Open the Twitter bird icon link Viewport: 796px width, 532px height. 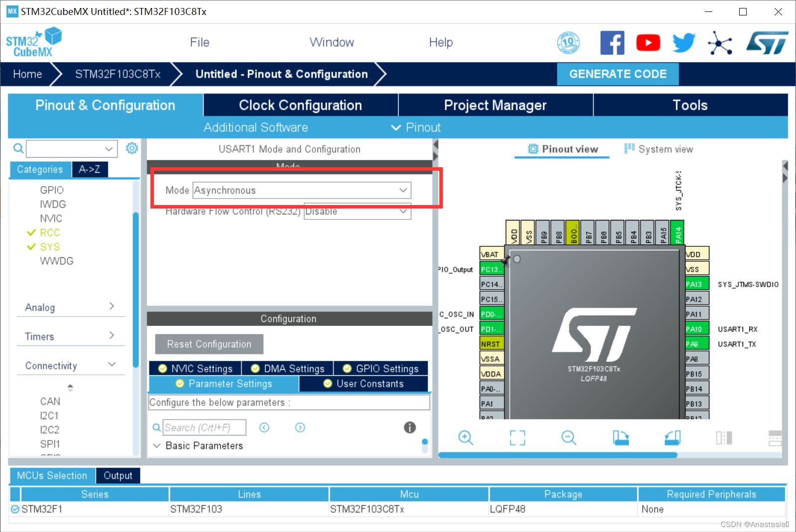[x=683, y=43]
